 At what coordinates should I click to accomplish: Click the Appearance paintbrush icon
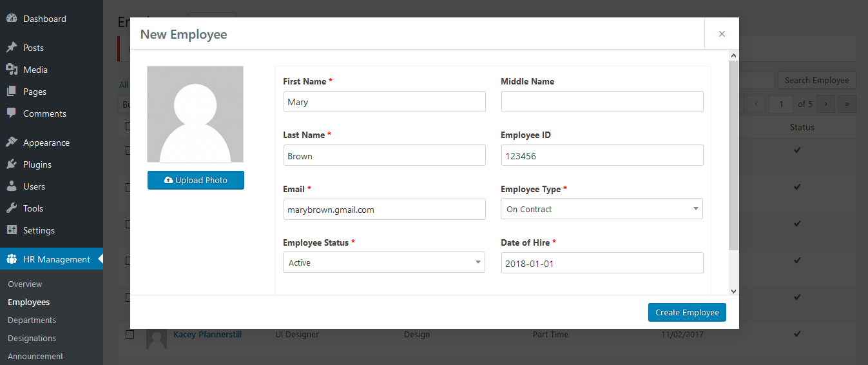click(12, 143)
